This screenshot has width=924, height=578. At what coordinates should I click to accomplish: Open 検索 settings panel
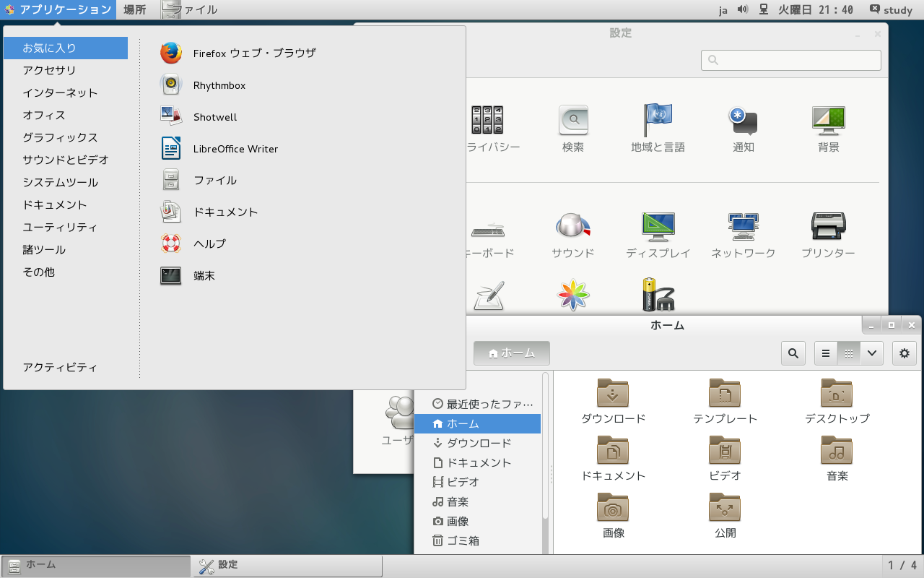tap(573, 129)
